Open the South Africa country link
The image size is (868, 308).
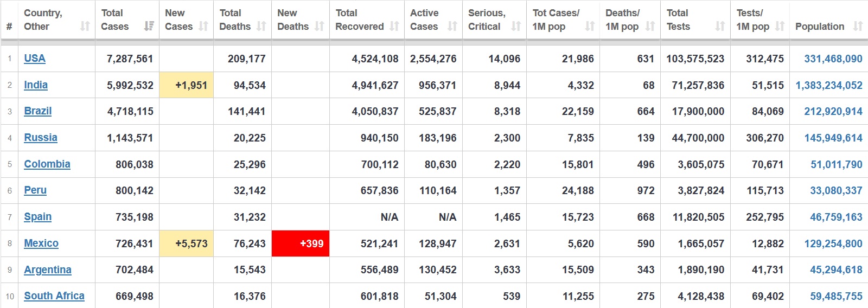(54, 296)
